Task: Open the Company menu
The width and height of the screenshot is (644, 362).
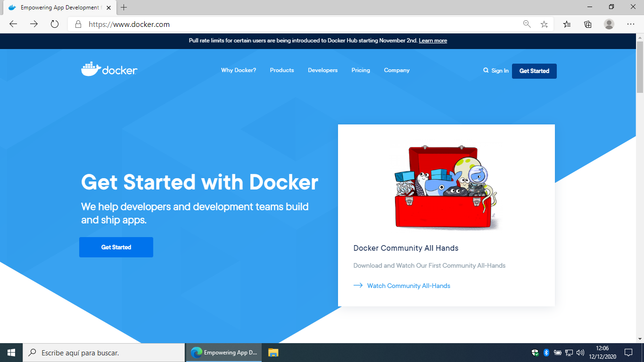Action: pos(397,70)
